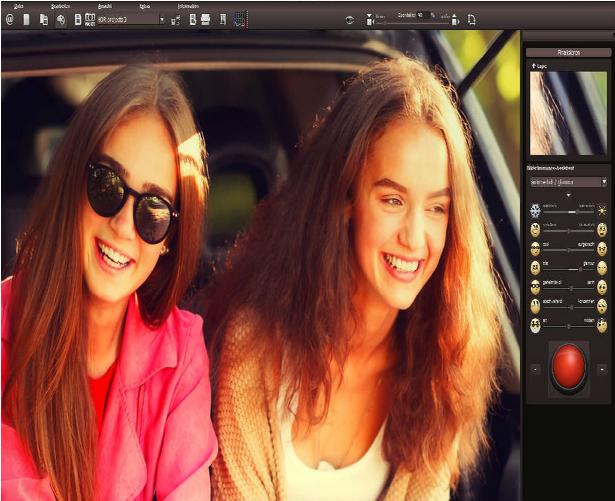
Task: Click the zoom percentage input field
Action: [423, 15]
